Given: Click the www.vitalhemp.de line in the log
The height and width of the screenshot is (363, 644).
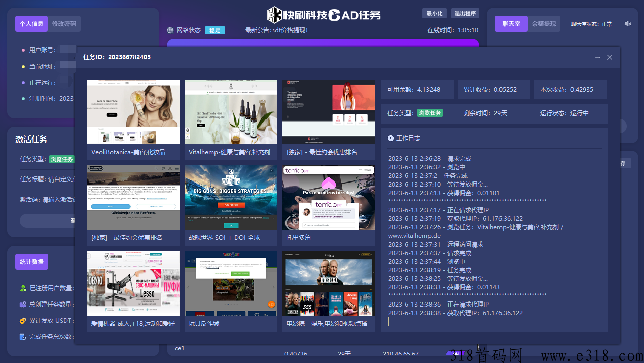Looking at the screenshot, I should (414, 236).
